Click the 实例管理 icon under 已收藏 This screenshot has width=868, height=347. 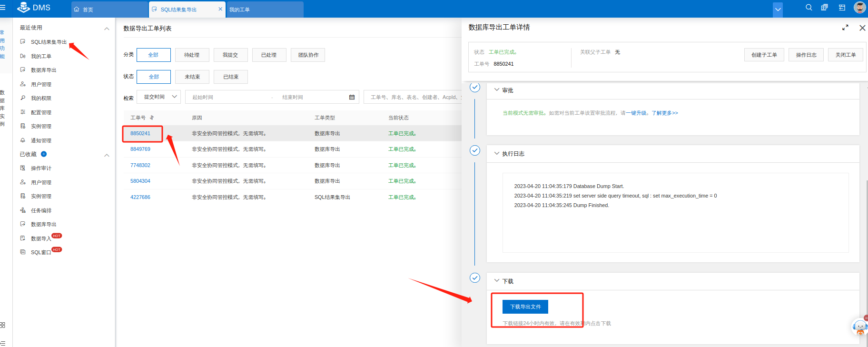[23, 196]
